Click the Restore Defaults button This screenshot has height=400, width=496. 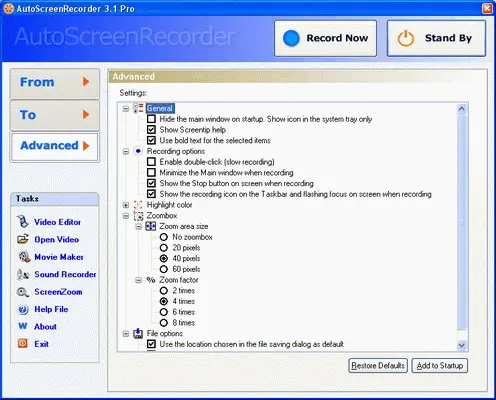click(378, 366)
